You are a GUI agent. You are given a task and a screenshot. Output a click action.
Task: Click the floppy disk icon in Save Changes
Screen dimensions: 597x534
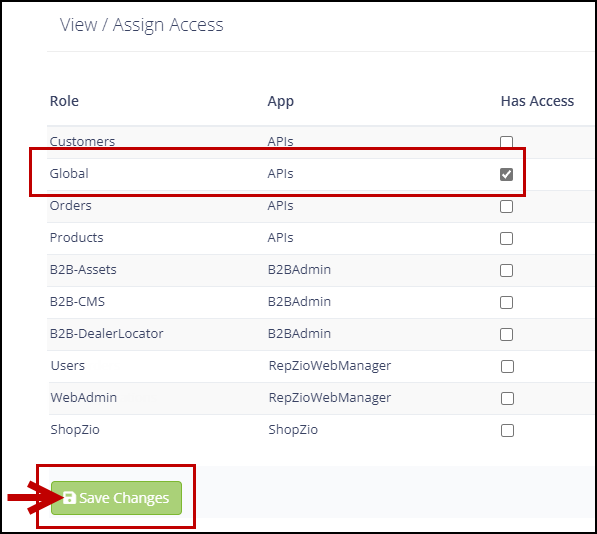pos(69,498)
